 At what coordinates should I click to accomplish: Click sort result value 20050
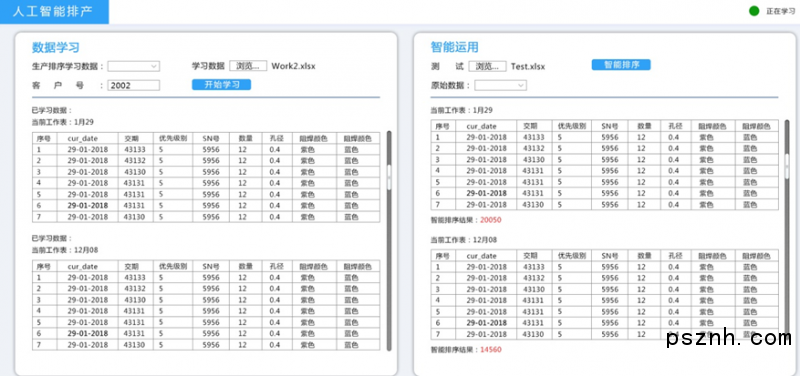pos(491,220)
